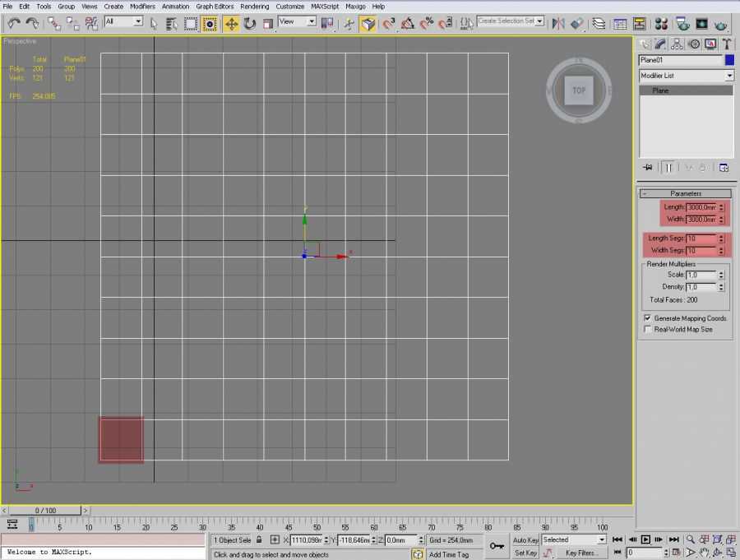Open the Rendering menu

point(254,6)
